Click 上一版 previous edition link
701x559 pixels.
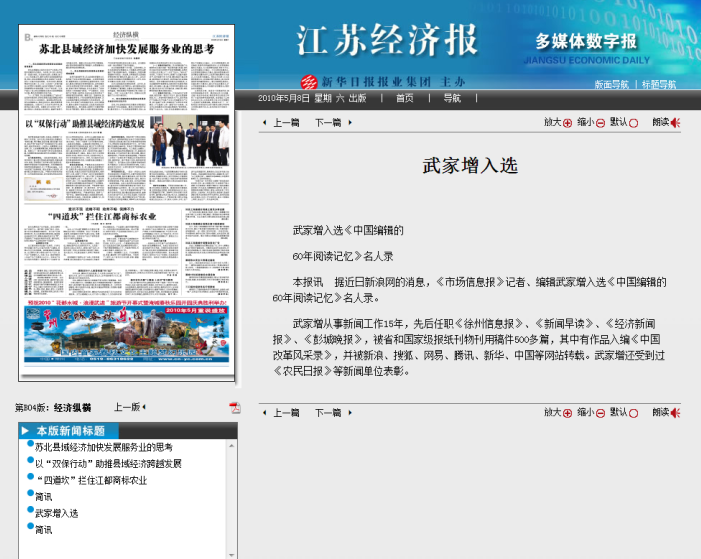(x=127, y=407)
